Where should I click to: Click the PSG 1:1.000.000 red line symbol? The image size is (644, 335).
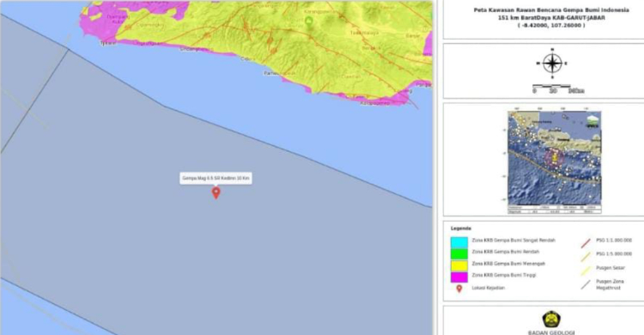pos(586,243)
